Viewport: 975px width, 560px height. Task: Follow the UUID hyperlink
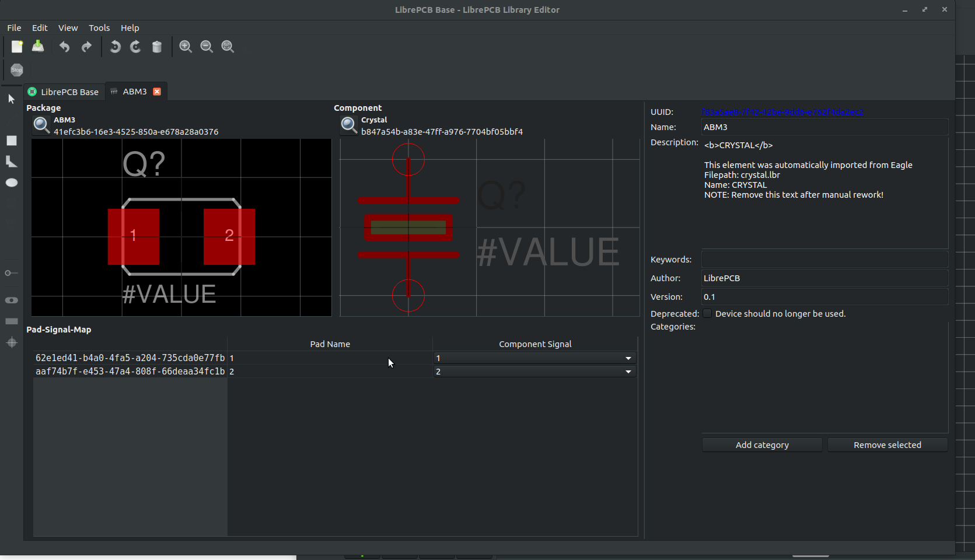click(782, 111)
